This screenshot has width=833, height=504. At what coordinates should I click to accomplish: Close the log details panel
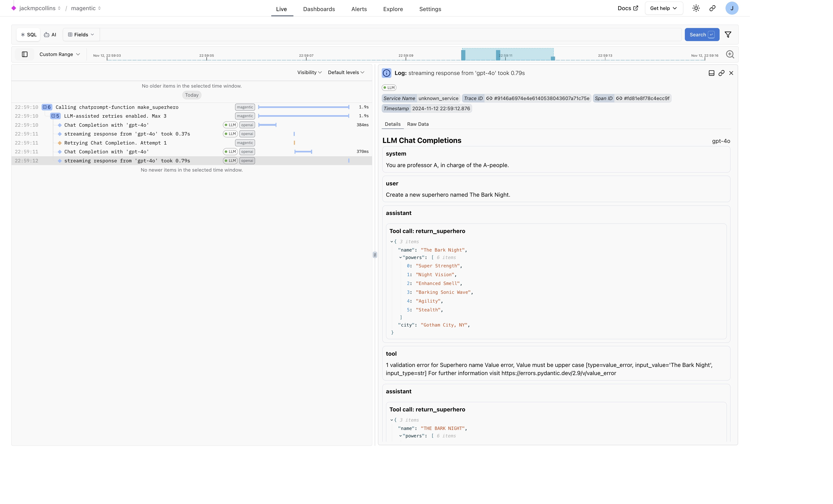coord(731,73)
